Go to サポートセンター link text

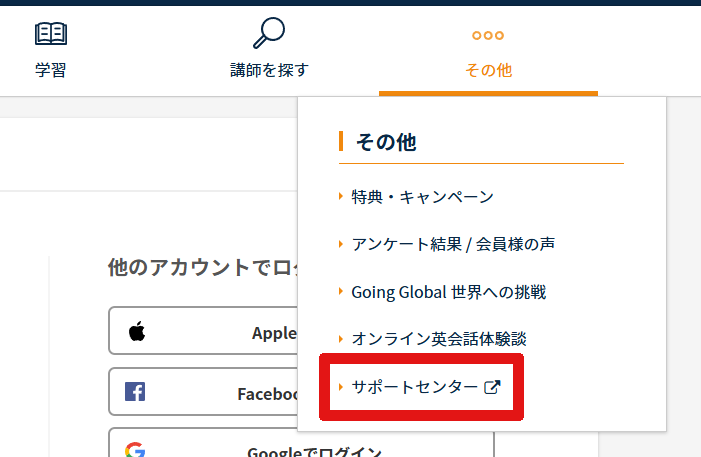click(414, 387)
